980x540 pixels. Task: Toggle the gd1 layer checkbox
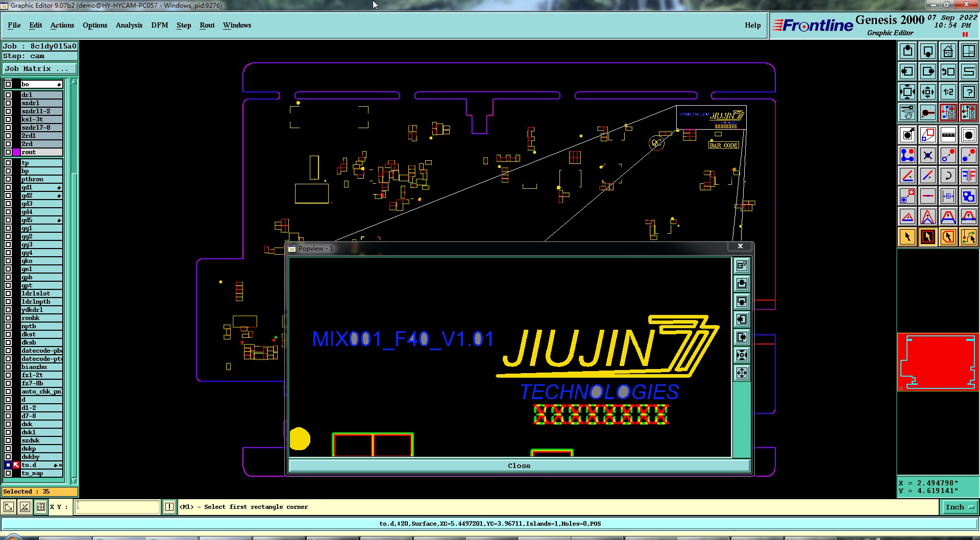coord(8,187)
